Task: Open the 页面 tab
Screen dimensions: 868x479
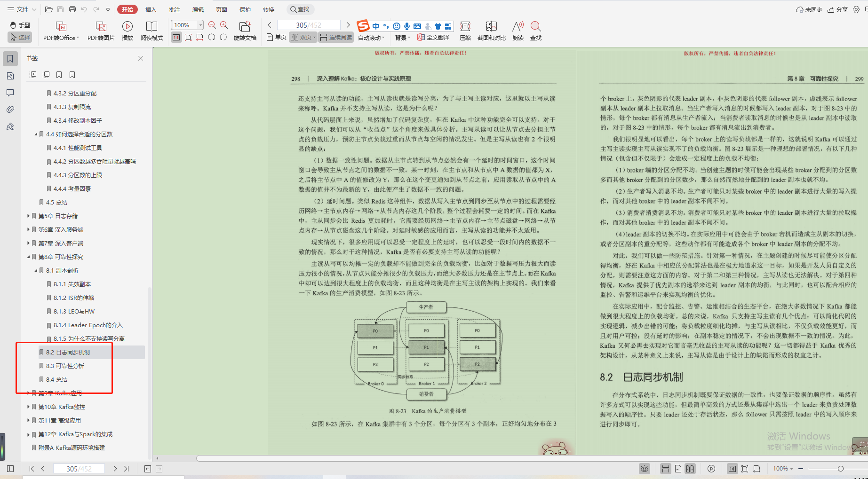Action: pyautogui.click(x=222, y=9)
